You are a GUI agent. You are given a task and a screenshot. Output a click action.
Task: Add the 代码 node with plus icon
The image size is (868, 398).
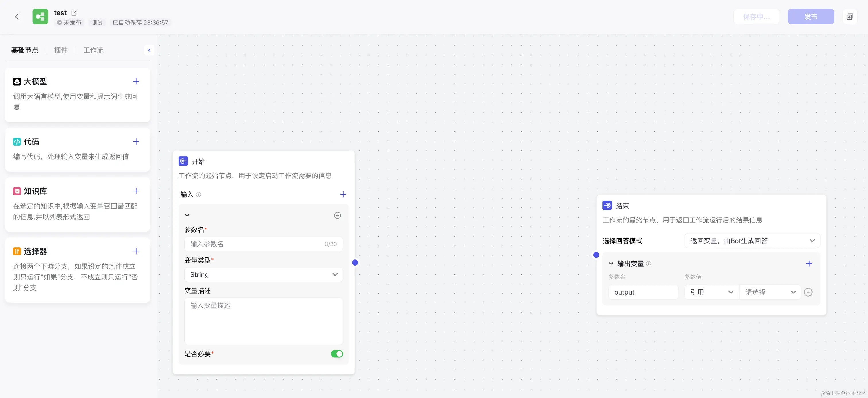(136, 141)
